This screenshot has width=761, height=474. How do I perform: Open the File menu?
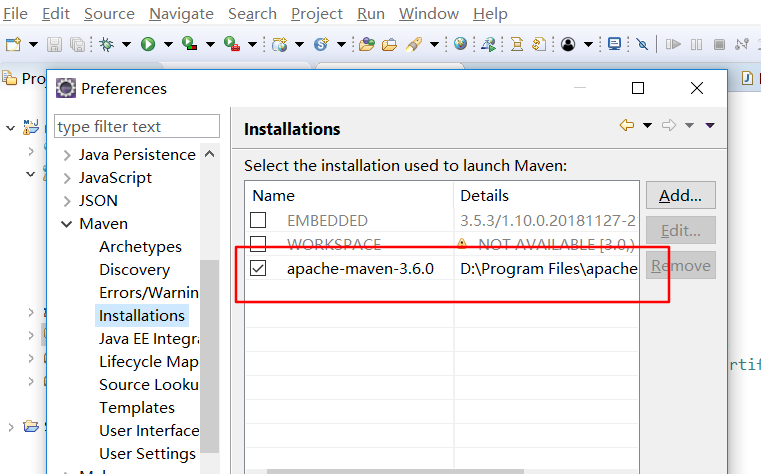tap(15, 14)
